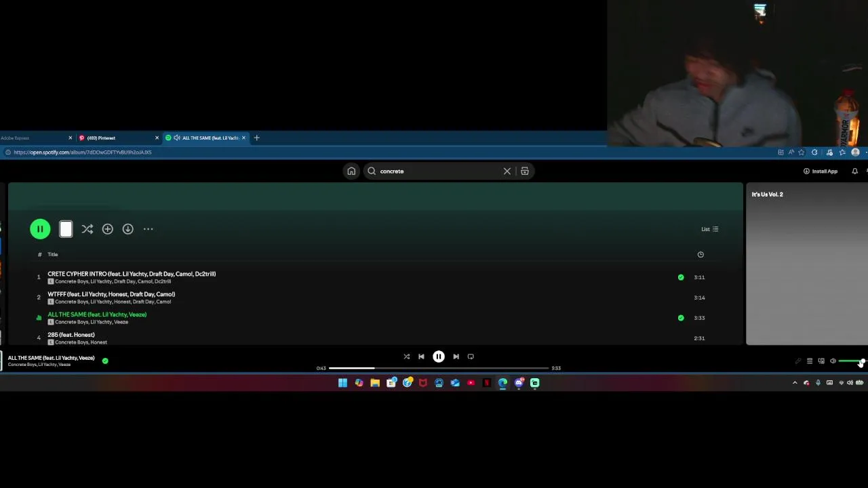The height and width of the screenshot is (488, 868).
Task: Open Netflix from the taskbar
Action: click(486, 383)
